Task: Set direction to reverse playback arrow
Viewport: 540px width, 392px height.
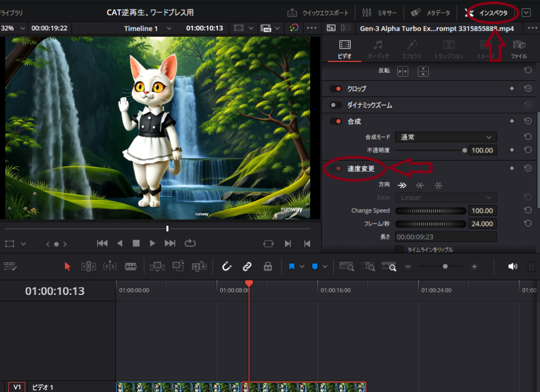Action: pyautogui.click(x=420, y=185)
